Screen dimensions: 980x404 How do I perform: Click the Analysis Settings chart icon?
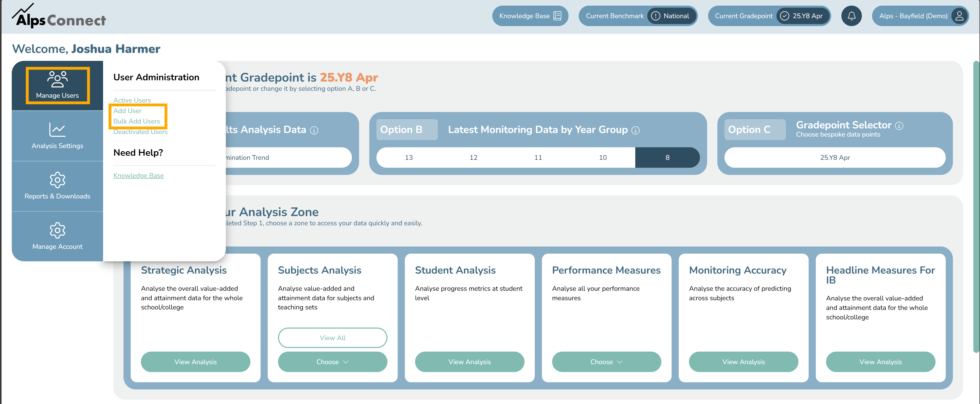(58, 130)
